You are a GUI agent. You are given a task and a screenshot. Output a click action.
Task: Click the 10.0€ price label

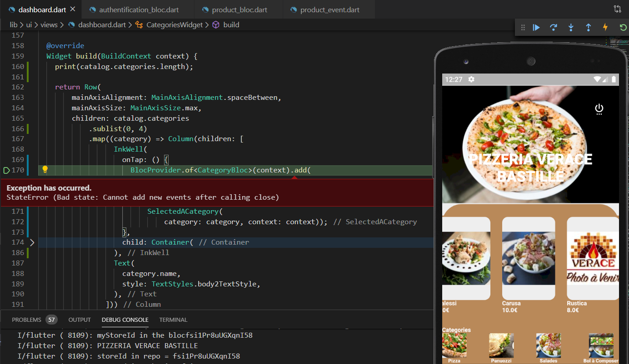coord(509,310)
